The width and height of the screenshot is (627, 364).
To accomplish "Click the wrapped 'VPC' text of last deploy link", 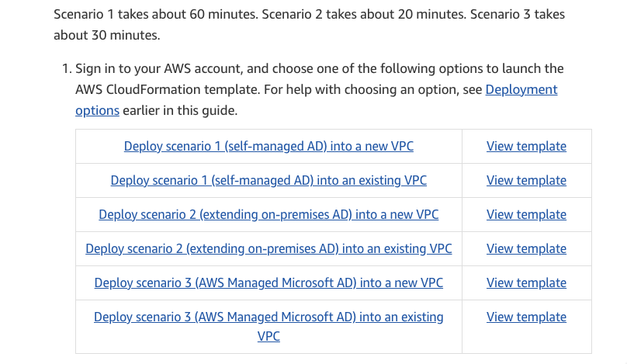I will click(268, 336).
